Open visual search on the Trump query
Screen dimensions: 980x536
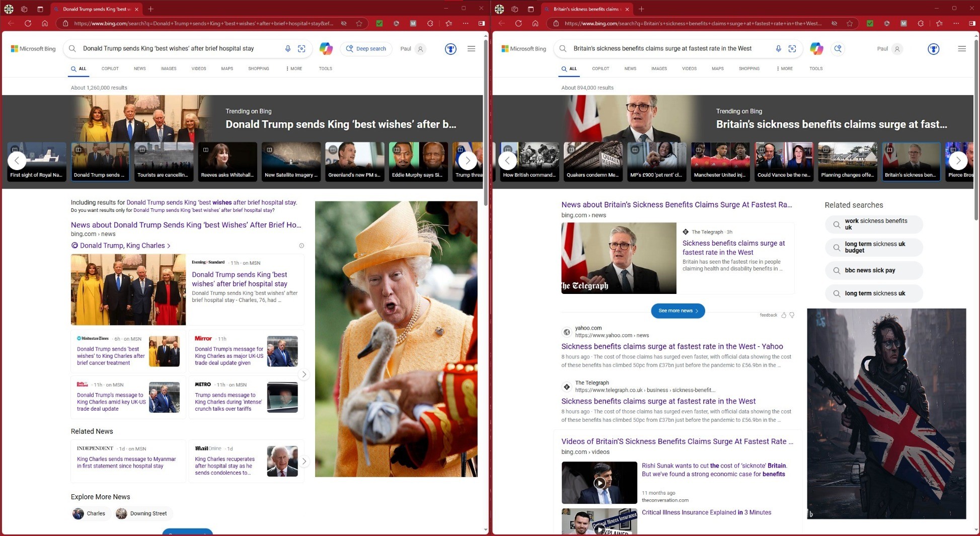(x=301, y=49)
